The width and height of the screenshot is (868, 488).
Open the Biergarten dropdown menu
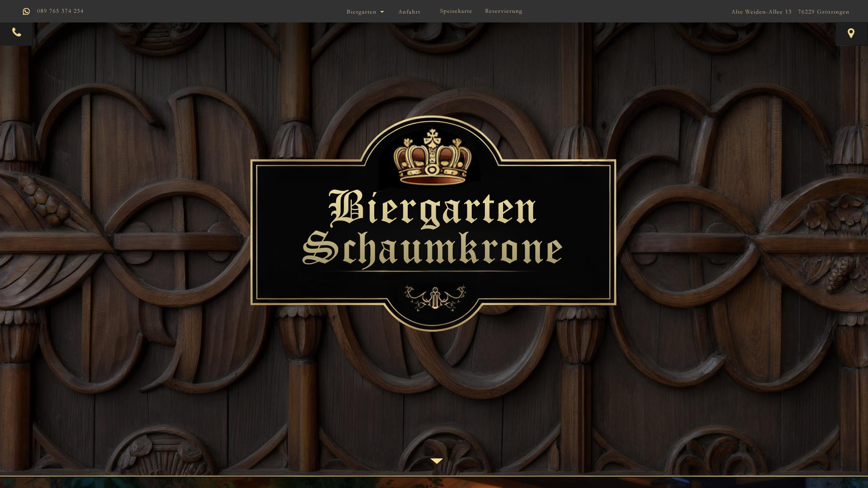[x=365, y=12]
